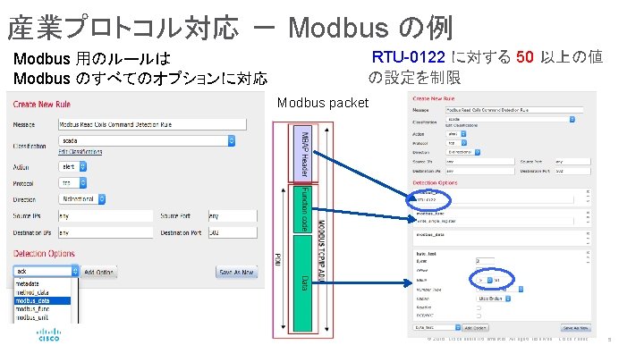644x362 pixels.
Task: Click the 'Modbus packet' diagram caption
Action: (x=323, y=103)
